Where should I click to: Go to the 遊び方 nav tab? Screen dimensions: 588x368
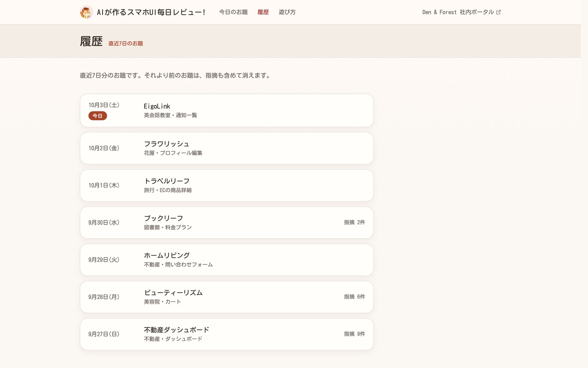[x=287, y=12]
